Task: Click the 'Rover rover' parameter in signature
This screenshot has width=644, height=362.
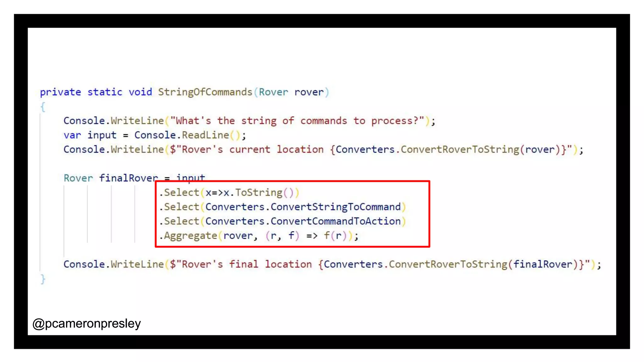Action: [x=291, y=92]
